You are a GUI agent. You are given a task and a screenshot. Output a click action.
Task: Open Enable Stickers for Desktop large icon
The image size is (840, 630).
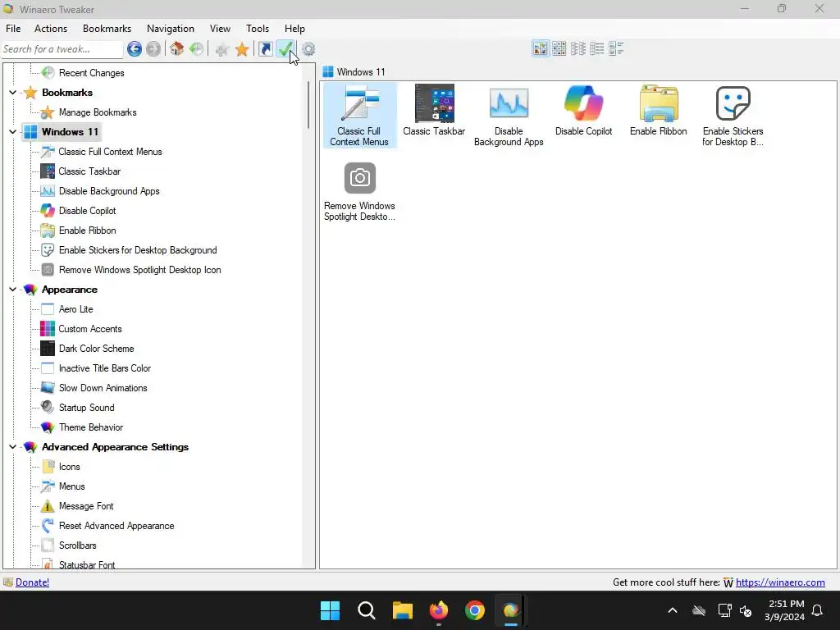coord(733,115)
